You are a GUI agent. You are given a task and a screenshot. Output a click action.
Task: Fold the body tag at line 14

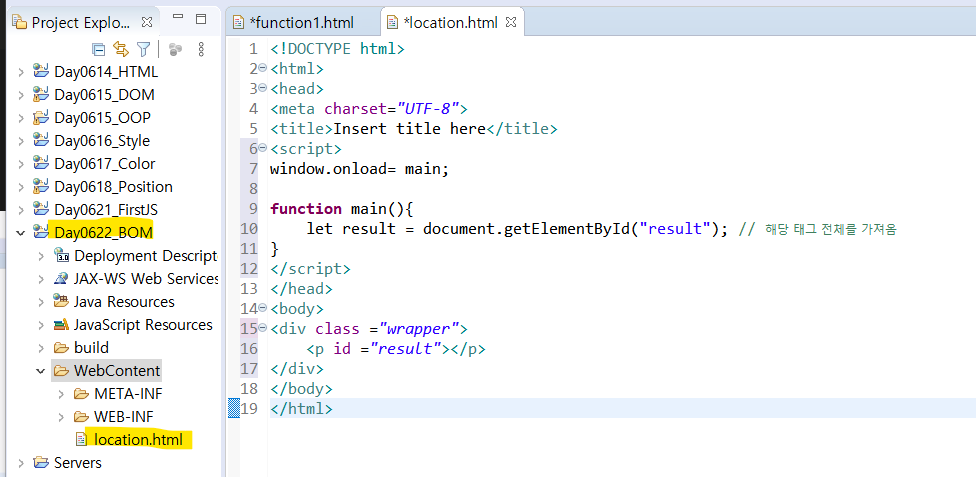click(262, 308)
